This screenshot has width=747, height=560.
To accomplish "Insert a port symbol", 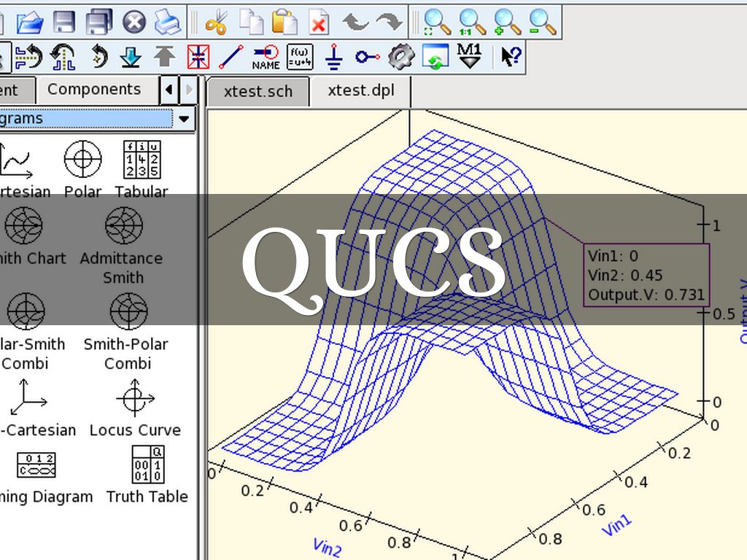I will 367,56.
